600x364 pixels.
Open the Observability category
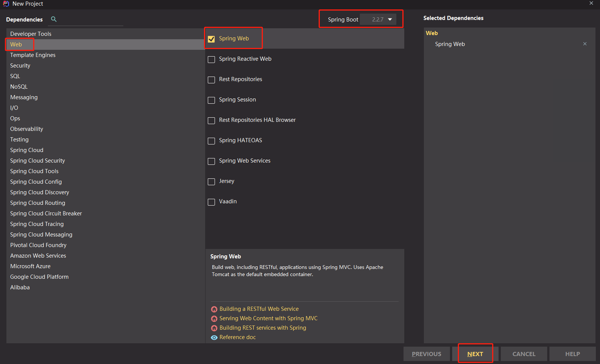(106, 129)
